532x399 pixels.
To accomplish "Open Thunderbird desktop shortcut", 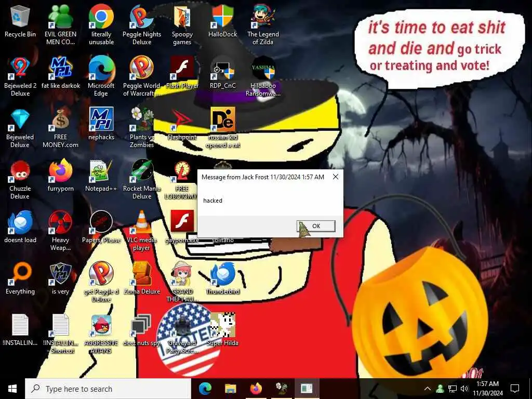I will click(222, 278).
